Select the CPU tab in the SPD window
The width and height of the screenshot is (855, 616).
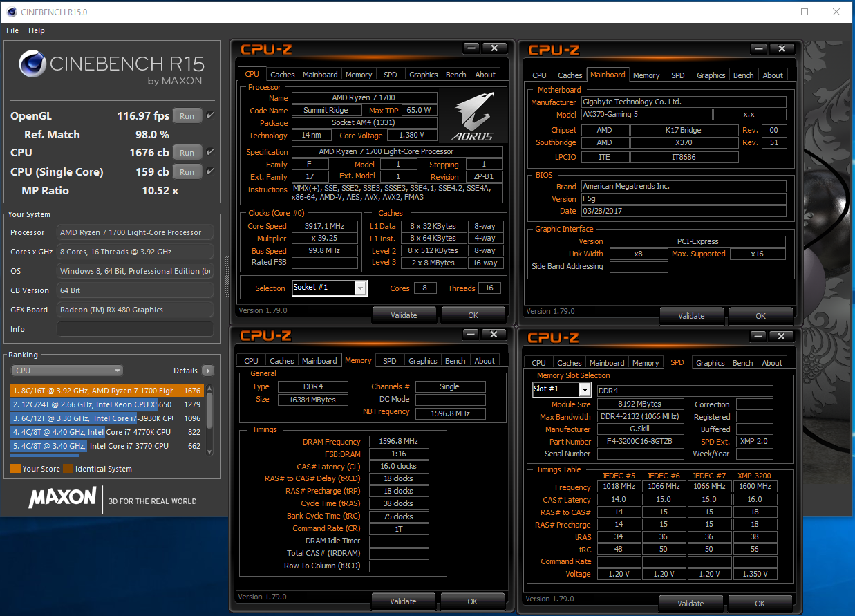tap(539, 363)
